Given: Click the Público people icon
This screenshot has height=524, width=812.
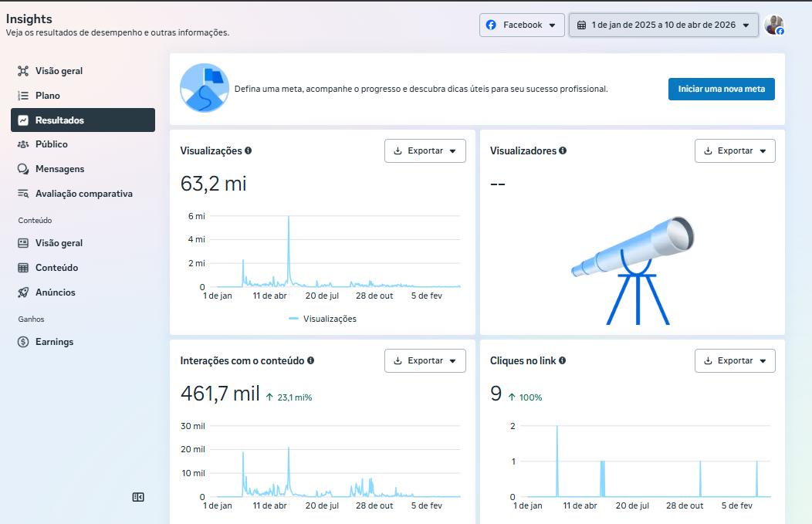Looking at the screenshot, I should click(x=23, y=144).
